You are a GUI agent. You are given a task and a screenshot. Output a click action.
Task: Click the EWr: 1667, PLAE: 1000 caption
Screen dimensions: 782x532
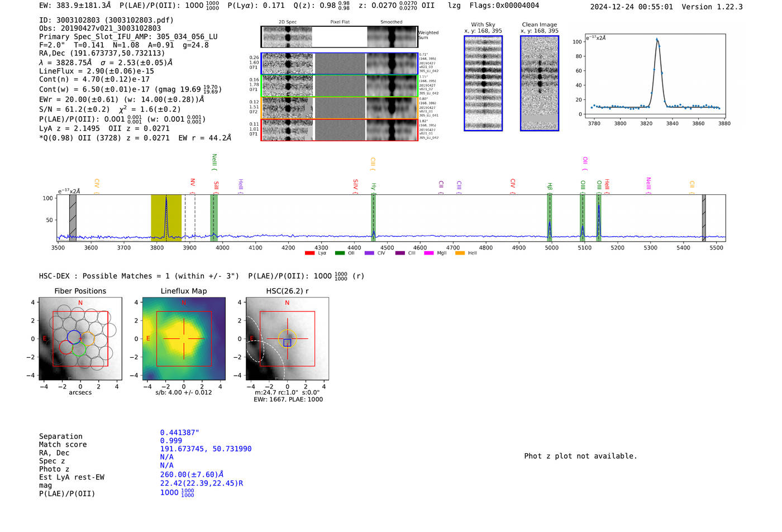coord(288,399)
